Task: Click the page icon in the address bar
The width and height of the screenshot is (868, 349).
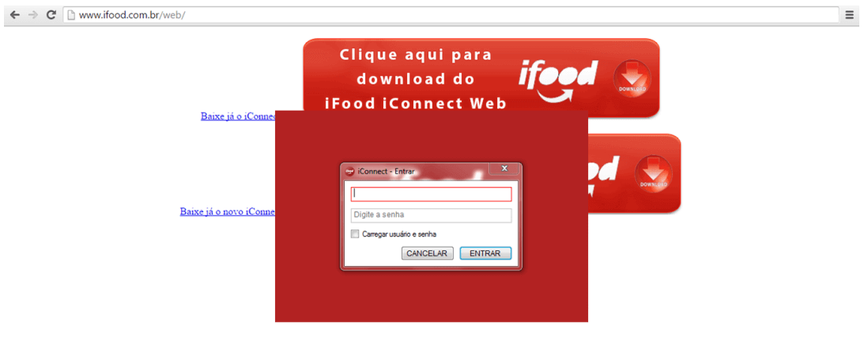Action: coord(71,15)
